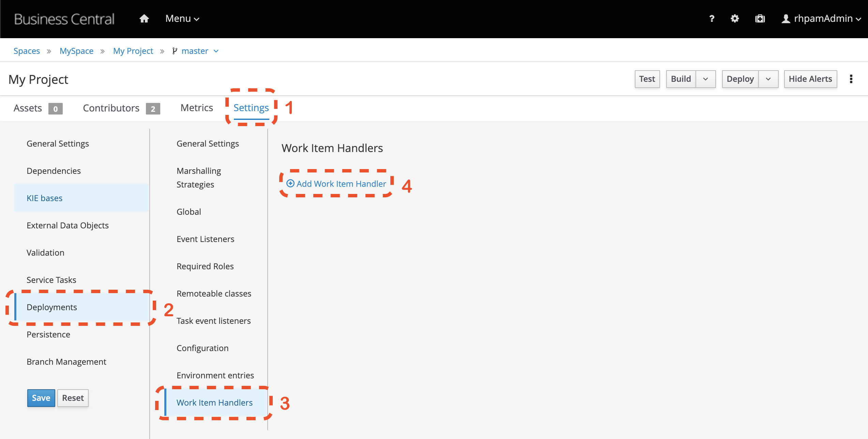Select Deployments in the settings sidebar
The width and height of the screenshot is (868, 439).
(x=52, y=307)
